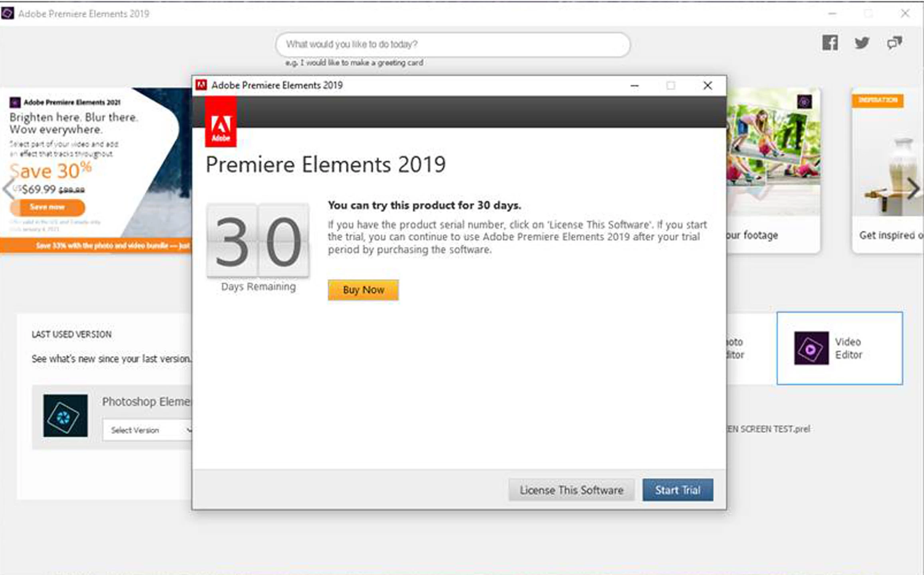924x575 pixels.
Task: Click the orange photo and video bundle banner
Action: (x=96, y=245)
